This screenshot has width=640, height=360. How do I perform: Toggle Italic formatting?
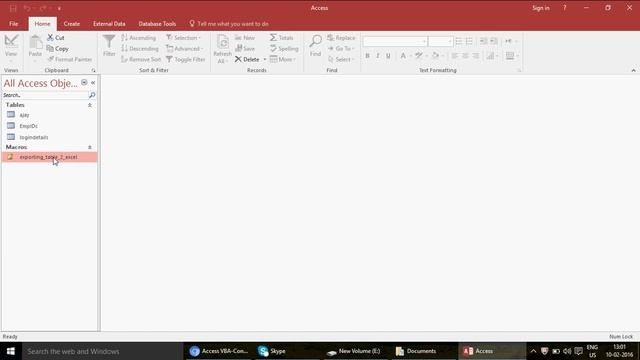378,56
